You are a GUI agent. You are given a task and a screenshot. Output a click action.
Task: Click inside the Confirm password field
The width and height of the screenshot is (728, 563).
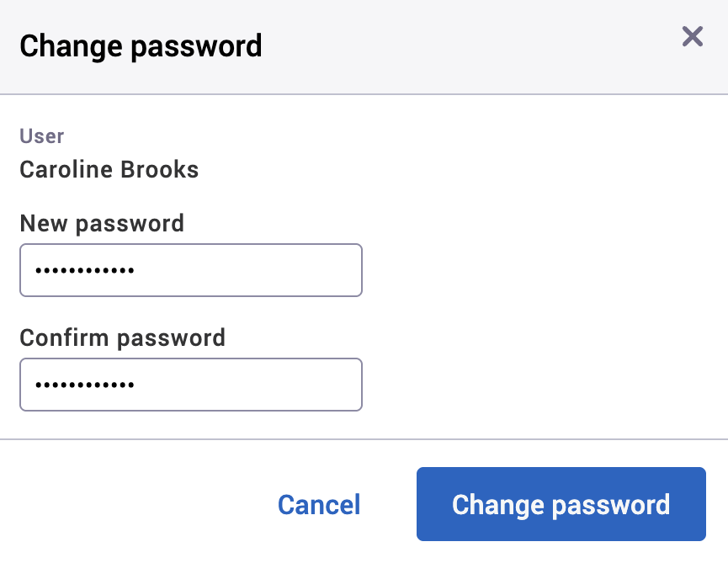point(190,384)
